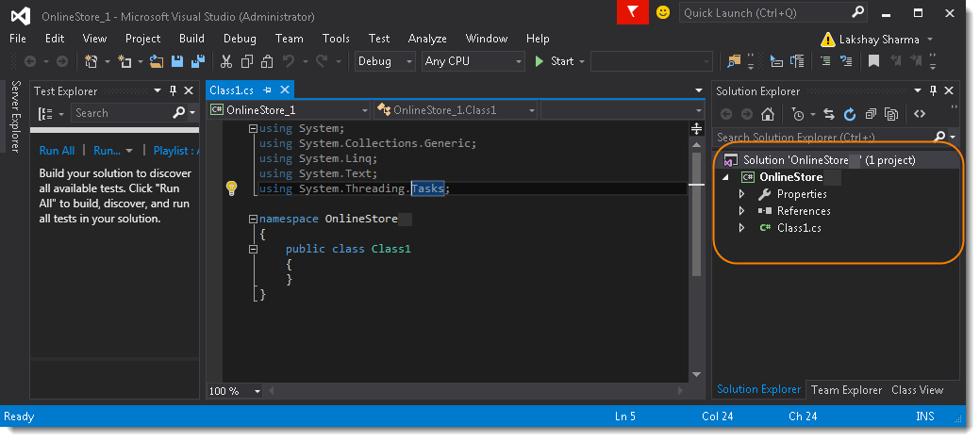Click the Test Explorer Search field
980x441 pixels.
coord(129,113)
